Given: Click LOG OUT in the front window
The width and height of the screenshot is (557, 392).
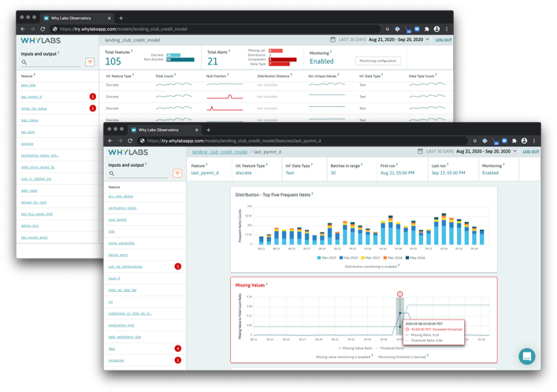Looking at the screenshot, I should (x=531, y=152).
